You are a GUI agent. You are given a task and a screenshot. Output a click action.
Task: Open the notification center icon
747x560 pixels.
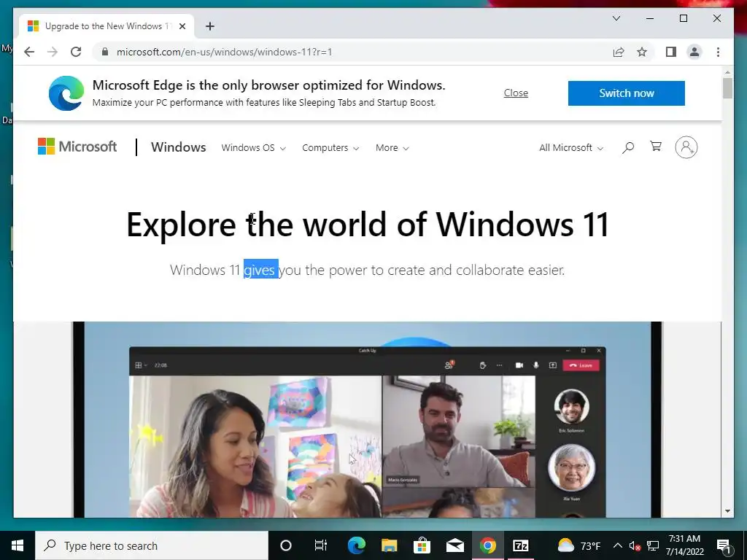click(x=724, y=545)
